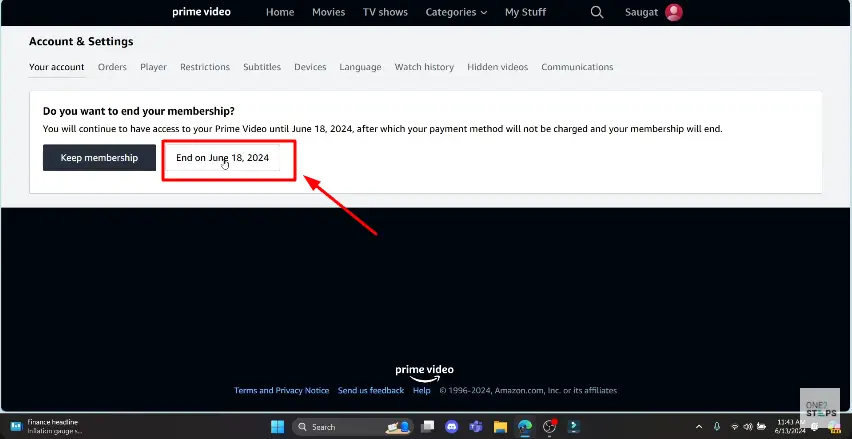The width and height of the screenshot is (852, 439).
Task: Open the Help footer link
Action: click(x=421, y=390)
